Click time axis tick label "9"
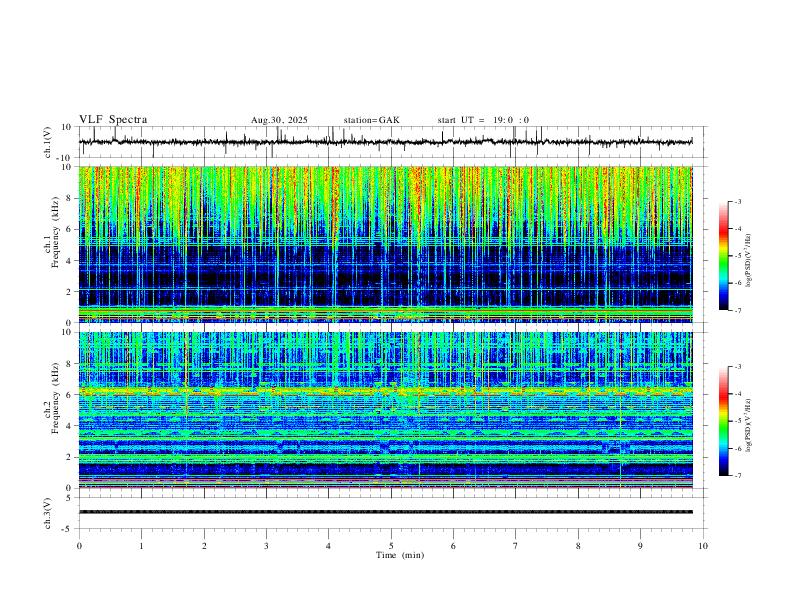Image resolution: width=792 pixels, height=612 pixels. coord(640,546)
